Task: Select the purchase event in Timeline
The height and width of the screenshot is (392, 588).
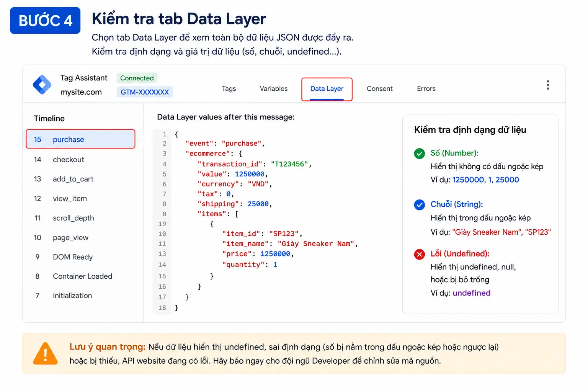Action: 80,139
